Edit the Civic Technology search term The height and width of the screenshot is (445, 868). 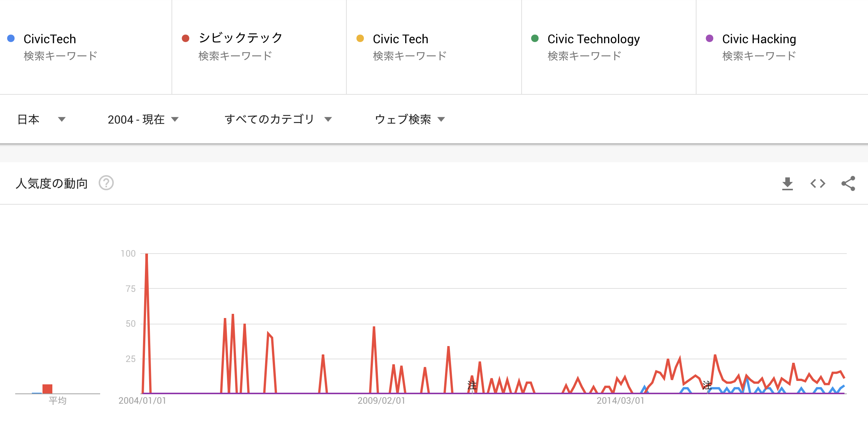click(x=593, y=39)
